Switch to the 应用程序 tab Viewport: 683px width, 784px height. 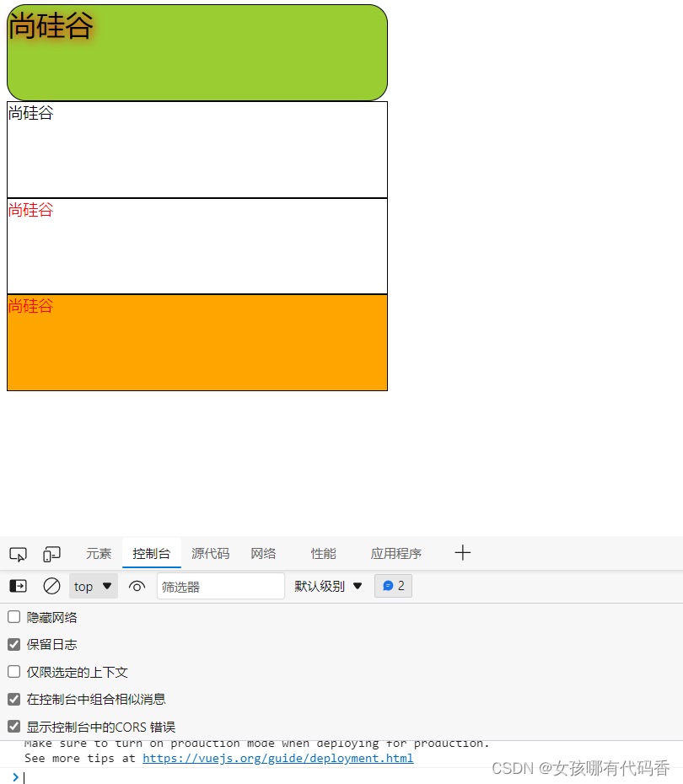(x=395, y=554)
